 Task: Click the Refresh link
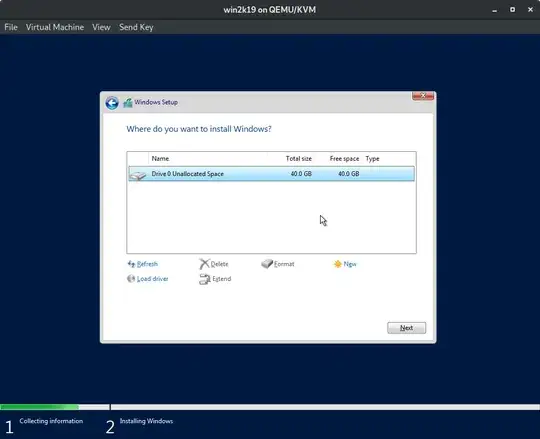pyautogui.click(x=147, y=264)
